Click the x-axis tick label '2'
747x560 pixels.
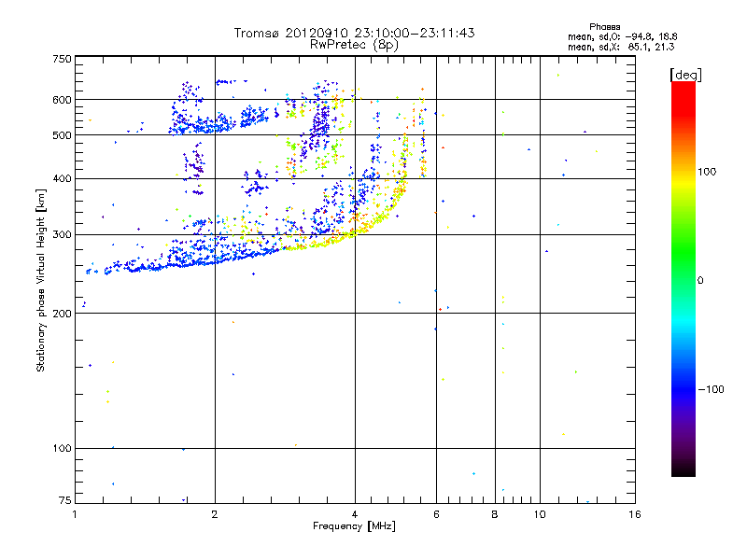pos(215,514)
